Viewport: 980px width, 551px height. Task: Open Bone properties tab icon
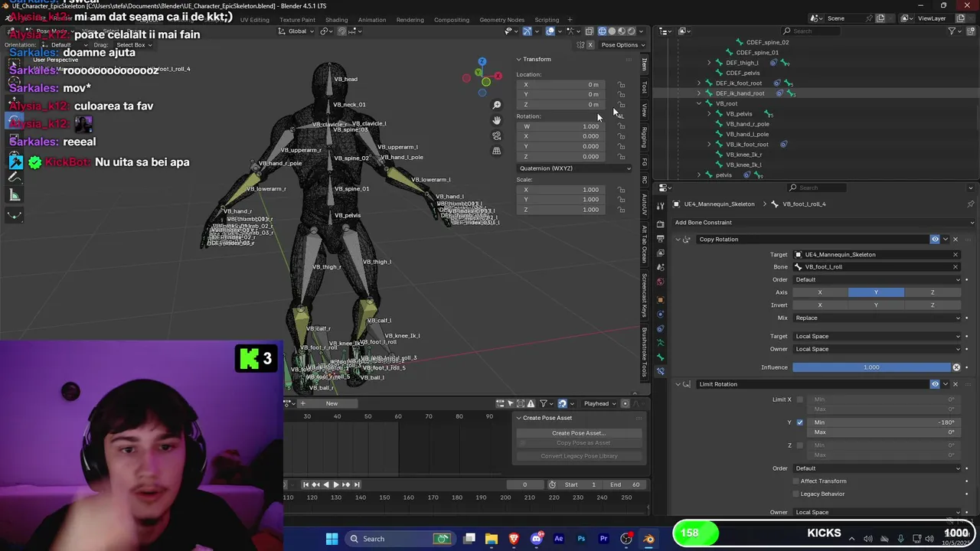tap(660, 357)
